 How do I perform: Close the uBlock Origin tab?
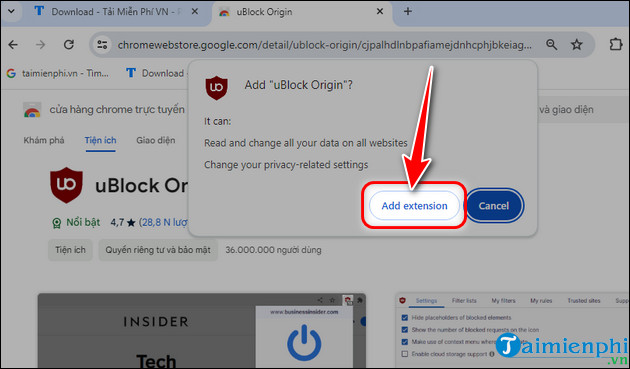pyautogui.click(x=380, y=12)
